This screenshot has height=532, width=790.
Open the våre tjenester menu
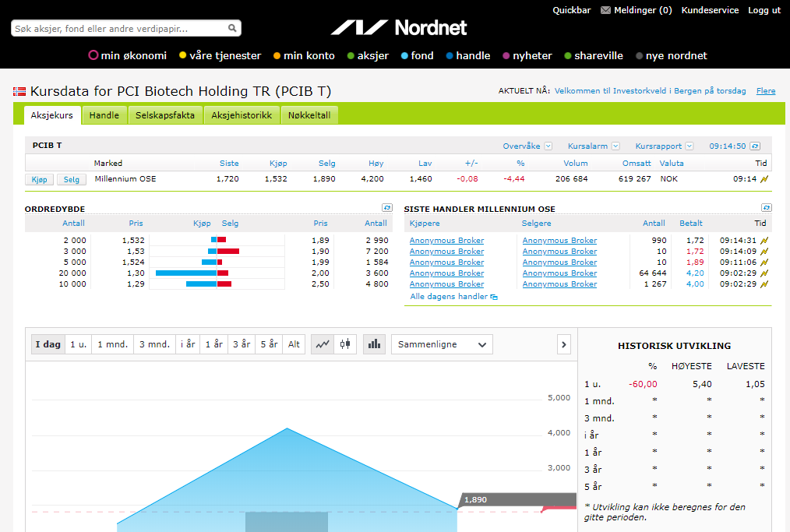(225, 55)
